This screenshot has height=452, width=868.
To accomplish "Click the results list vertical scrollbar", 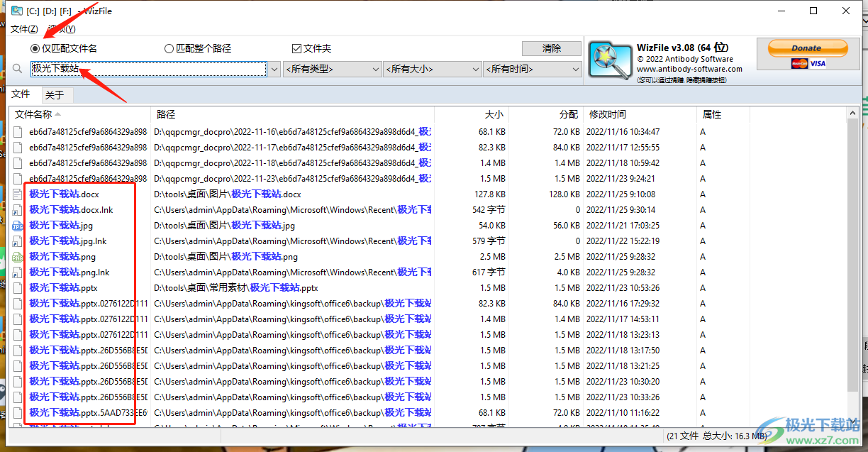I will [853, 266].
